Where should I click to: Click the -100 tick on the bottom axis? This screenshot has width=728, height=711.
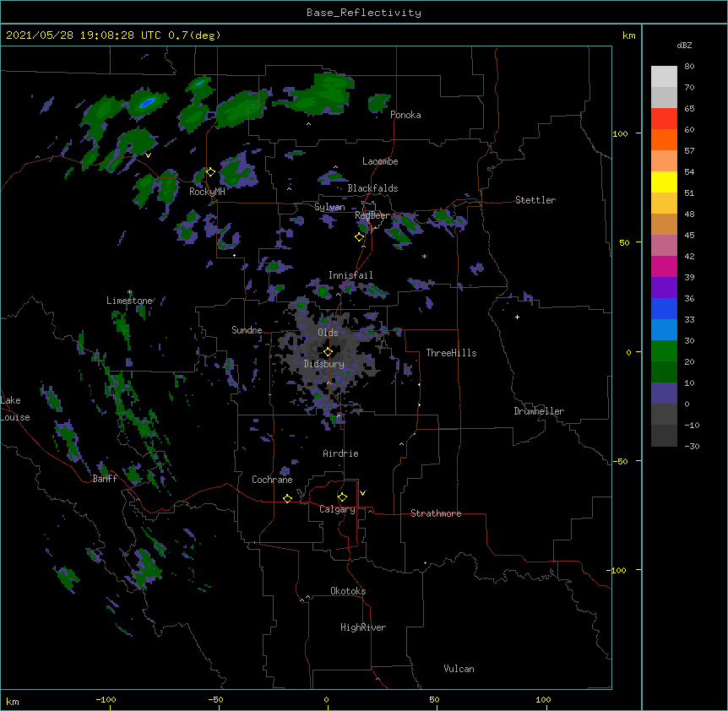tap(106, 699)
